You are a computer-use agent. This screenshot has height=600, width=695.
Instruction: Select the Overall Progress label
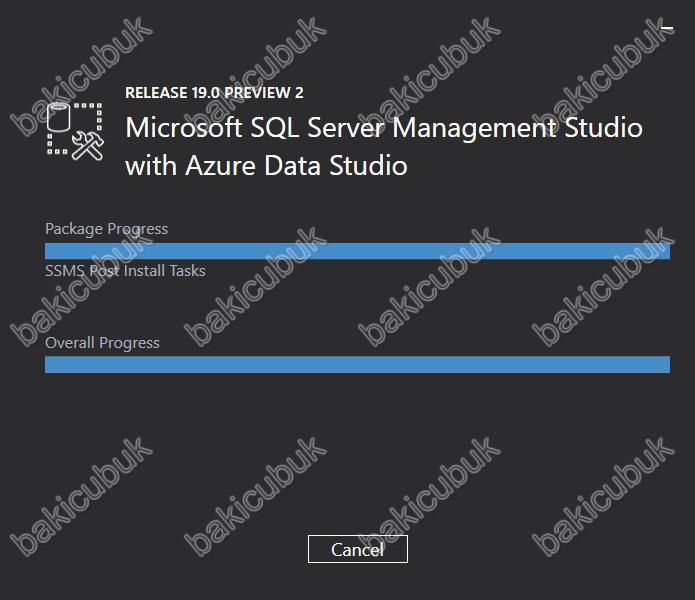coord(102,343)
